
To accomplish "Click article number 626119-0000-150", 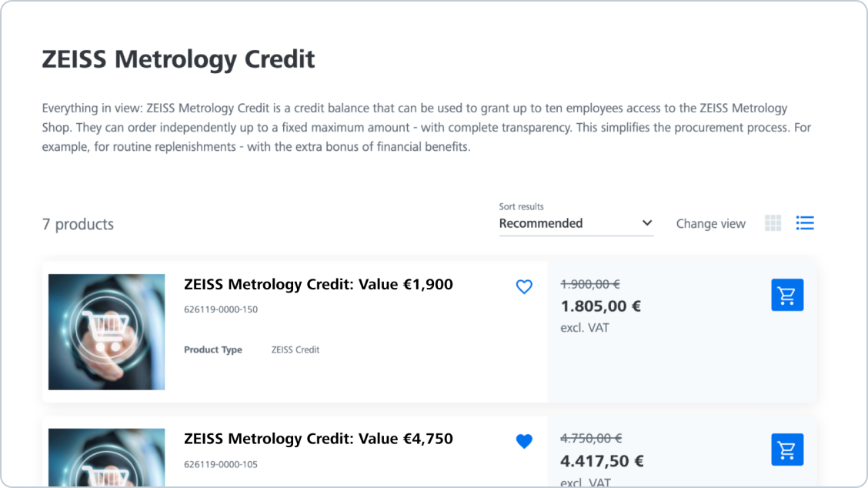I will pyautogui.click(x=221, y=309).
